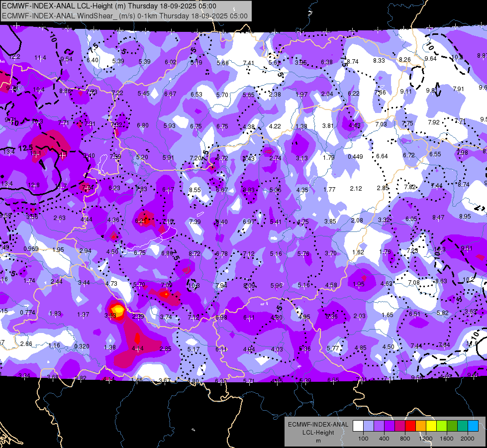487x448 pixels.
Task: Select the grid value 2.12
Action: tap(356, 188)
